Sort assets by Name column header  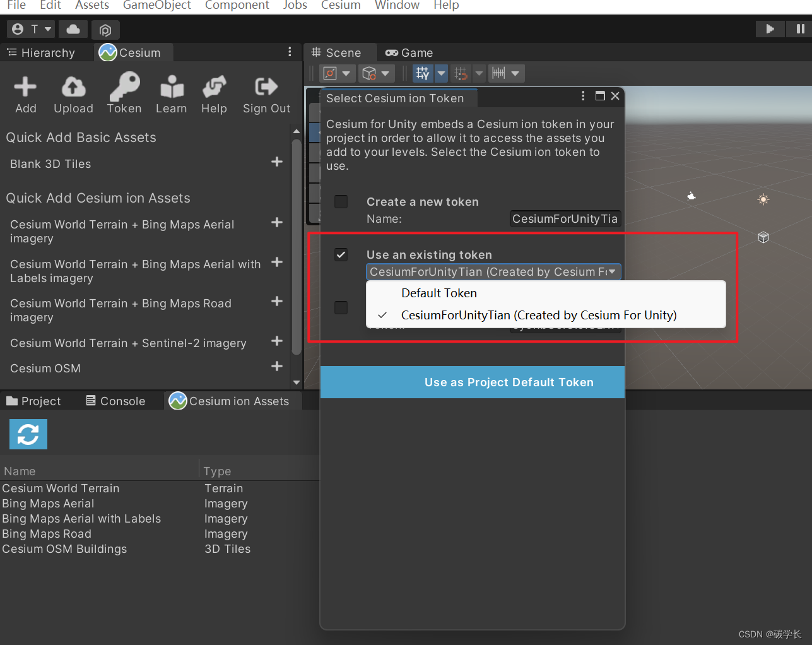pos(100,471)
